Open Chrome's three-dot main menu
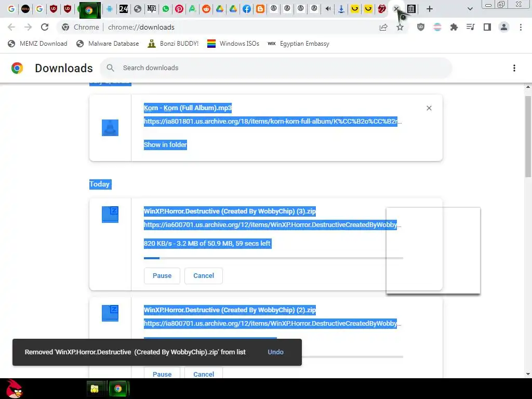 click(521, 27)
